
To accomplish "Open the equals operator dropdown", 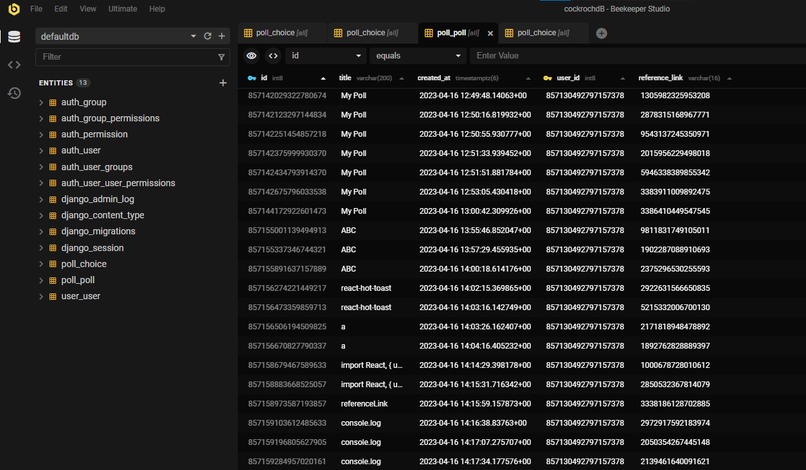I will 417,56.
